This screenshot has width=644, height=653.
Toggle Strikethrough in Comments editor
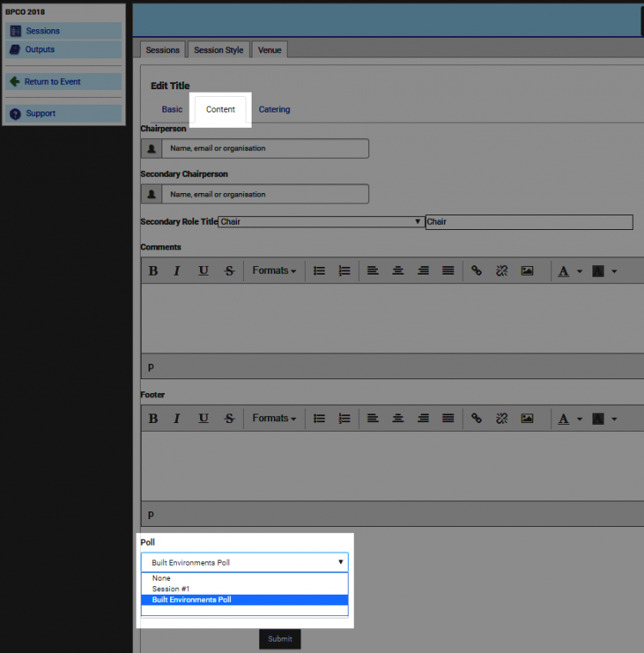coord(229,270)
